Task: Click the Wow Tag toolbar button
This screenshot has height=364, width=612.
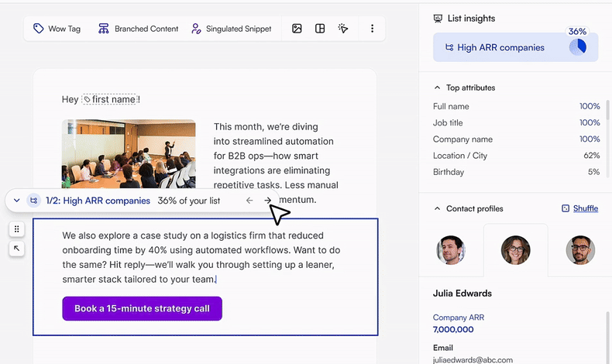Action: tap(57, 29)
